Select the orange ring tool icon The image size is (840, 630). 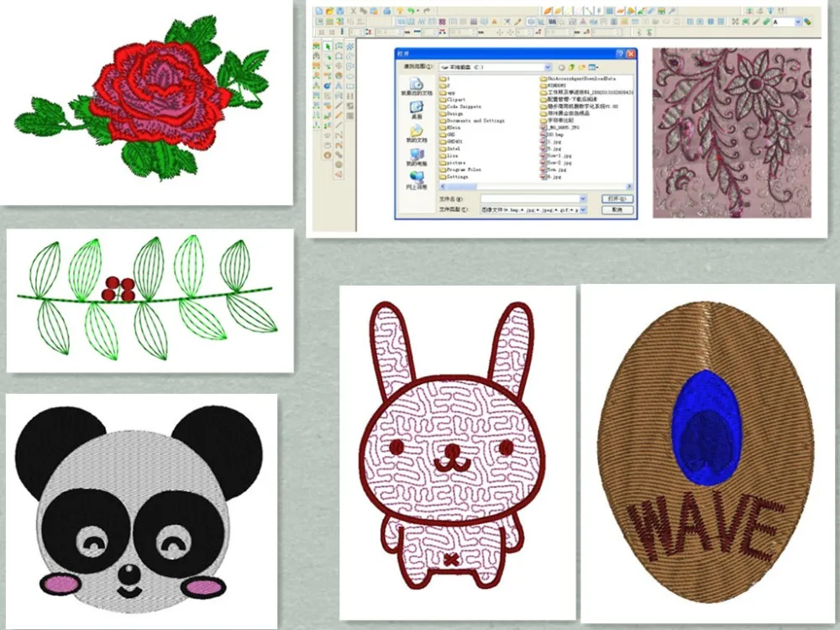coord(328,155)
